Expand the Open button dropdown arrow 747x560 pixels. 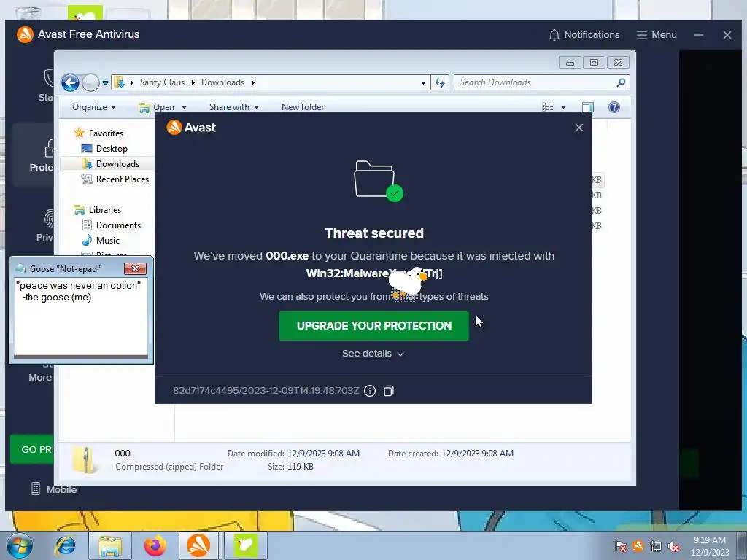pos(184,108)
